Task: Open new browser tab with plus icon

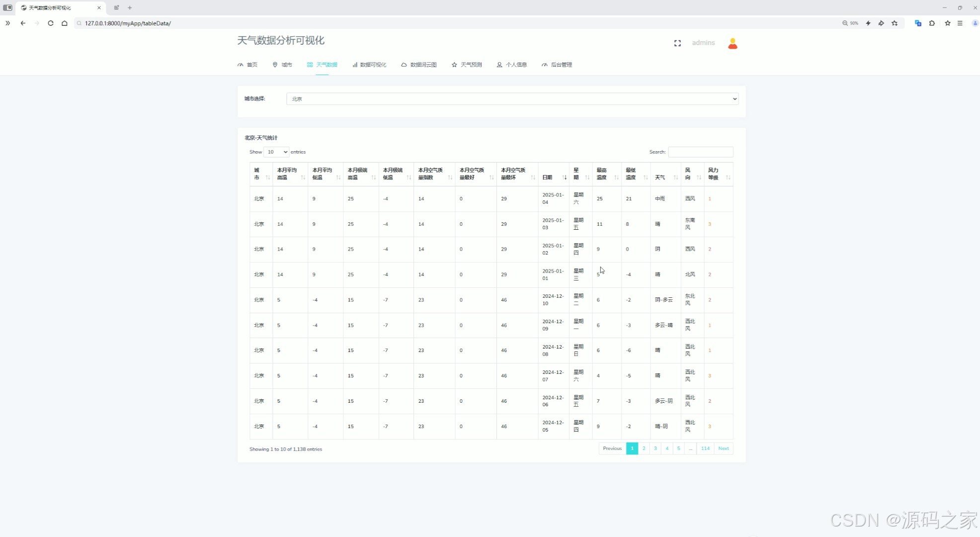Action: (130, 7)
